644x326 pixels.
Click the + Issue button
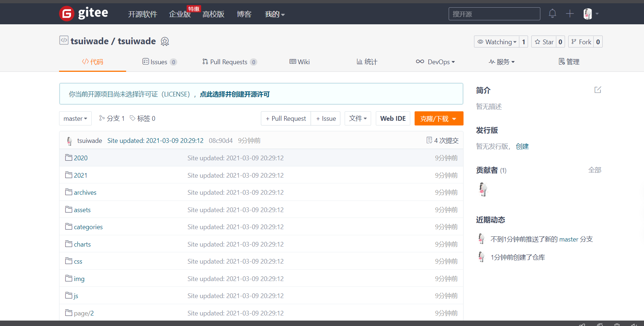(326, 119)
